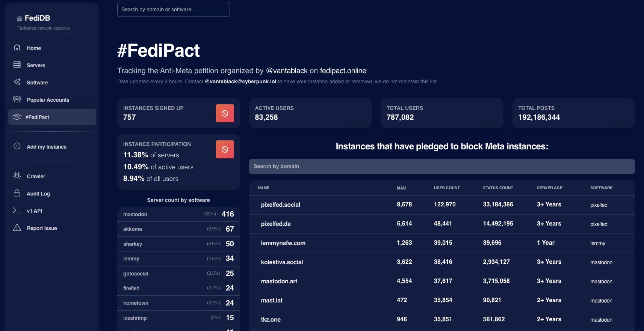
Task: Open the Home menu item
Action: tap(52, 48)
